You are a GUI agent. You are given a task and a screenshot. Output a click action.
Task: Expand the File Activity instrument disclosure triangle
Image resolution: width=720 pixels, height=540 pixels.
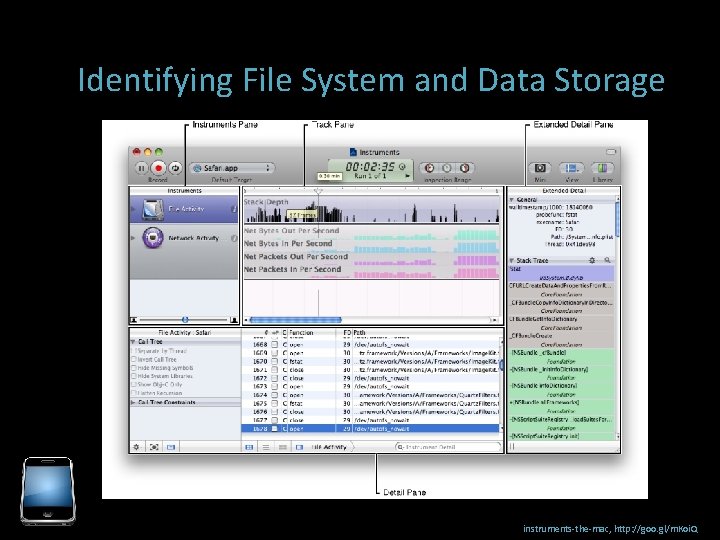pos(134,209)
